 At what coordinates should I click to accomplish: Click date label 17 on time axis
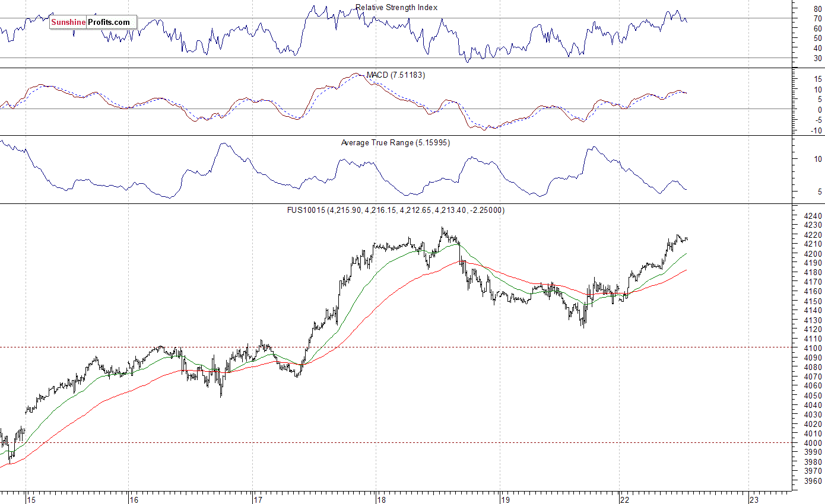tap(258, 499)
